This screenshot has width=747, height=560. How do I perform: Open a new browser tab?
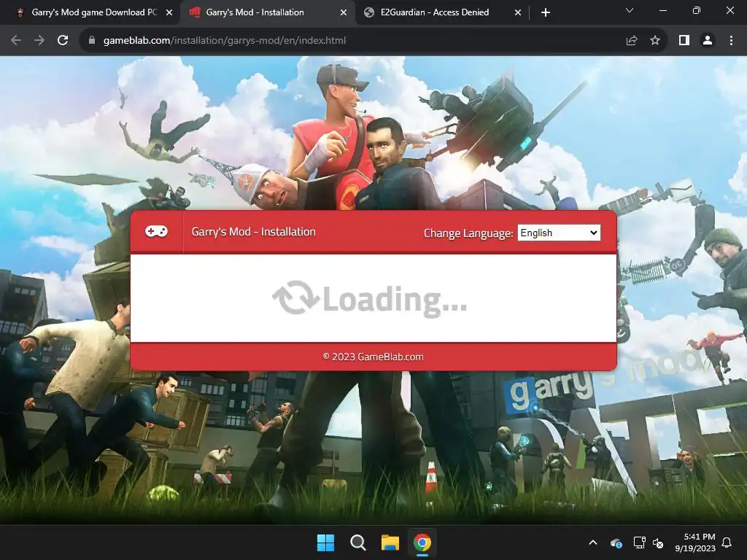(x=546, y=12)
